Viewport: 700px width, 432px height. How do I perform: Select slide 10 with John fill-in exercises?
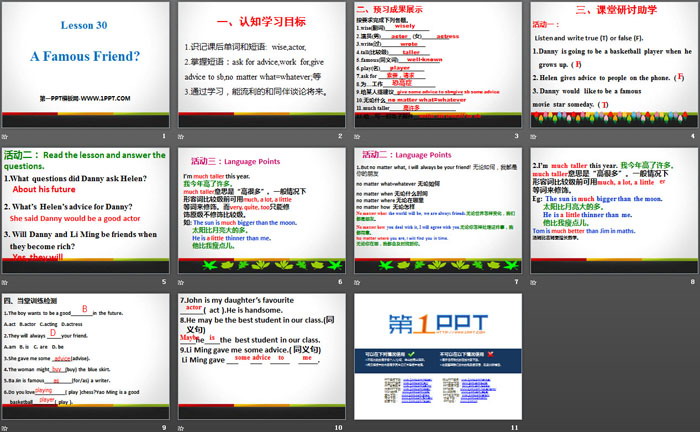click(x=261, y=357)
